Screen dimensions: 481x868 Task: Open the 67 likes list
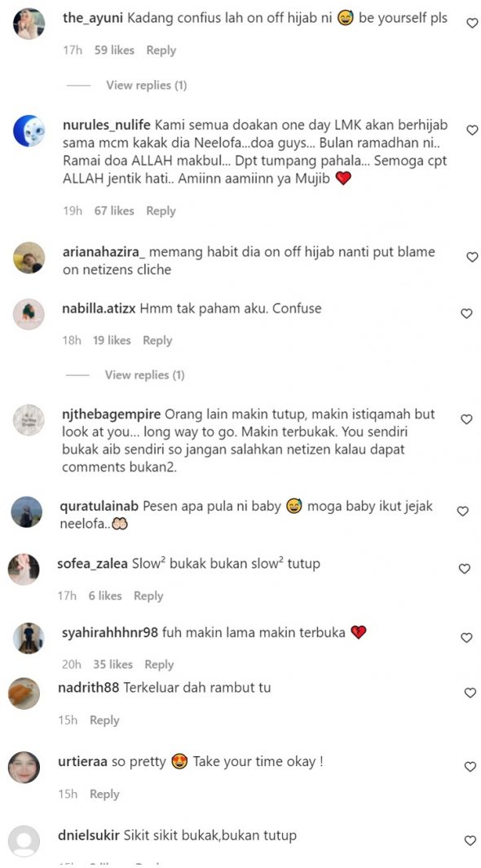pos(114,211)
